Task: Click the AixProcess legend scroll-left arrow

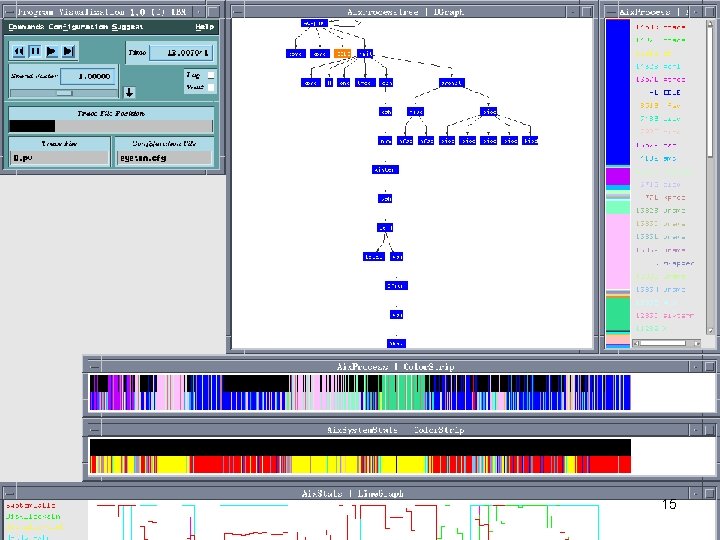Action: (636, 343)
